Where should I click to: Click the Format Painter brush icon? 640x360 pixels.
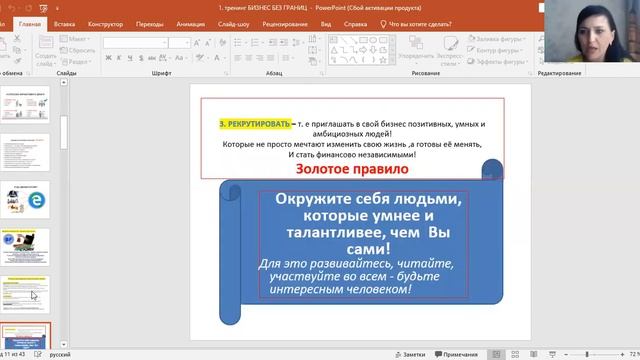pos(18,61)
